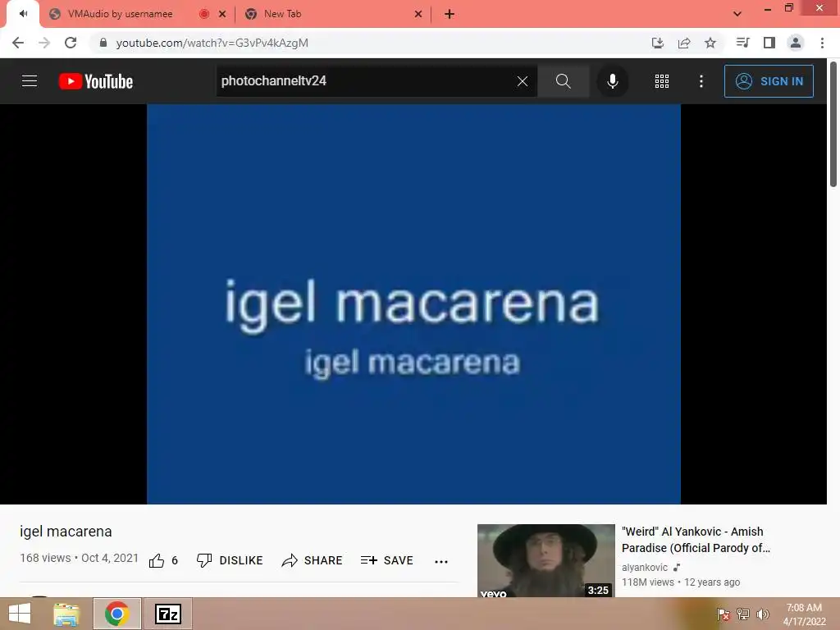Viewport: 840px width, 630px height.
Task: Toggle Chrome side panel
Action: pyautogui.click(x=769, y=43)
